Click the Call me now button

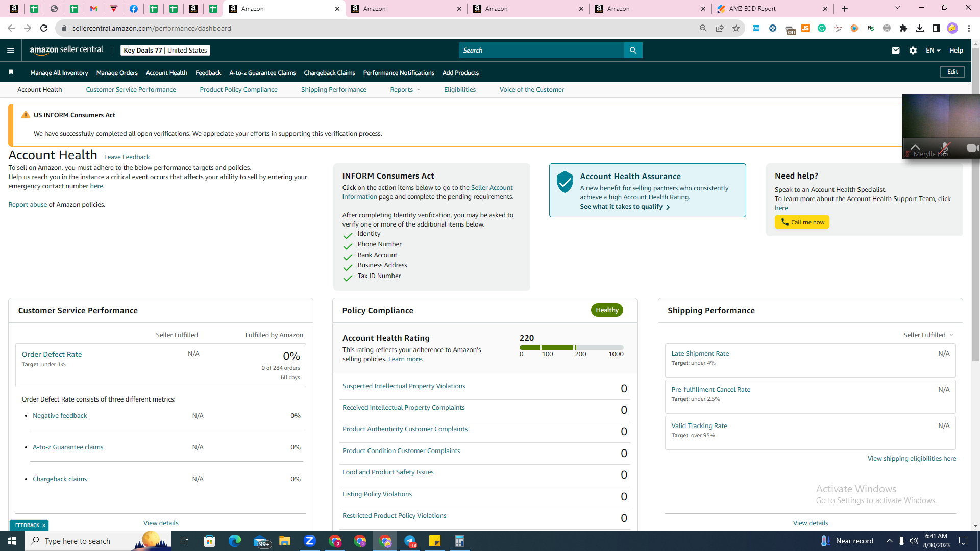coord(802,222)
